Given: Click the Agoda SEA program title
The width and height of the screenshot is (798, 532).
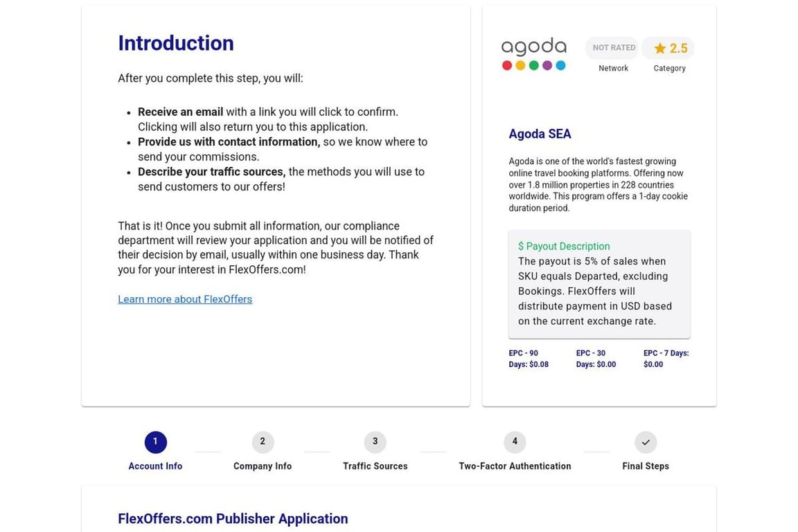Looking at the screenshot, I should (540, 134).
